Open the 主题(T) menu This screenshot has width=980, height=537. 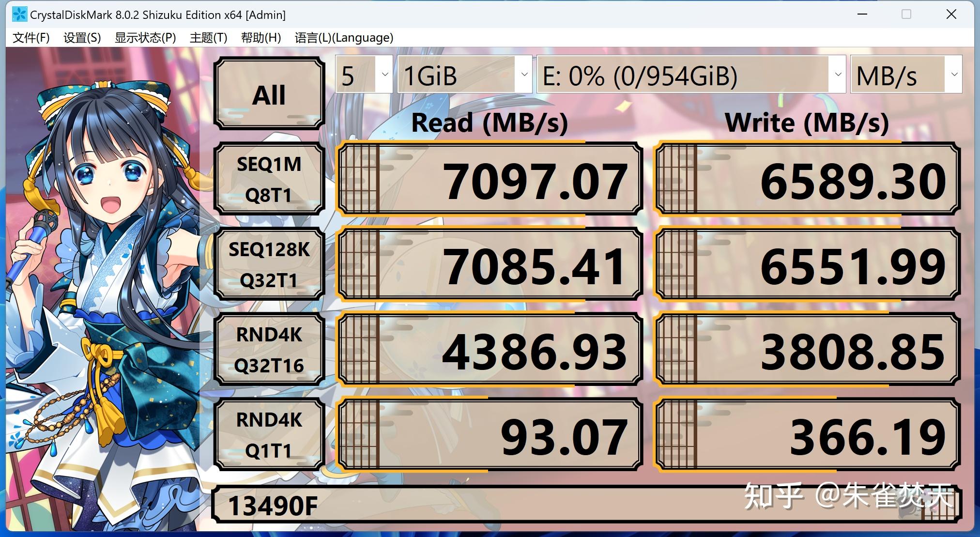(x=208, y=37)
